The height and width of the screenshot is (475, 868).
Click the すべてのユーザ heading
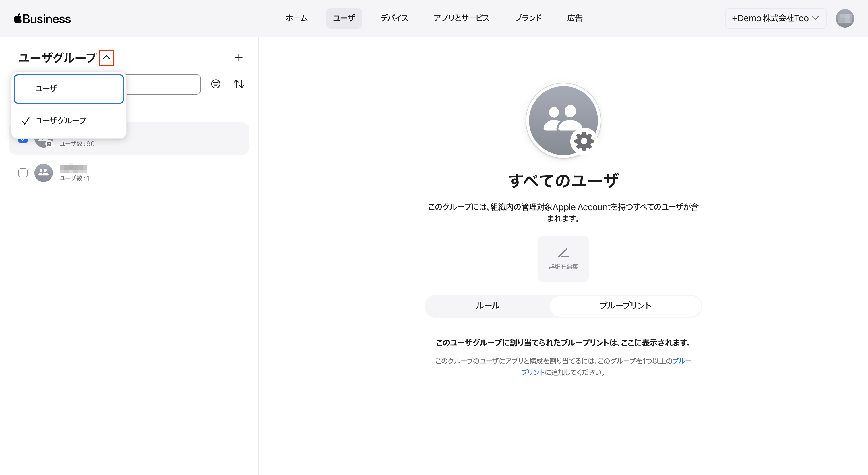pos(563,180)
